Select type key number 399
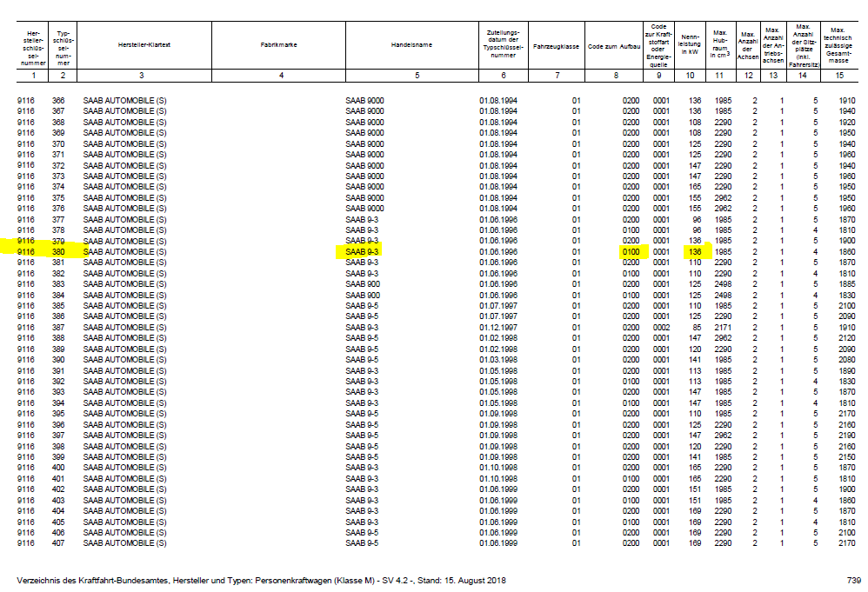Viewport: 868px width, 592px height. (x=58, y=457)
